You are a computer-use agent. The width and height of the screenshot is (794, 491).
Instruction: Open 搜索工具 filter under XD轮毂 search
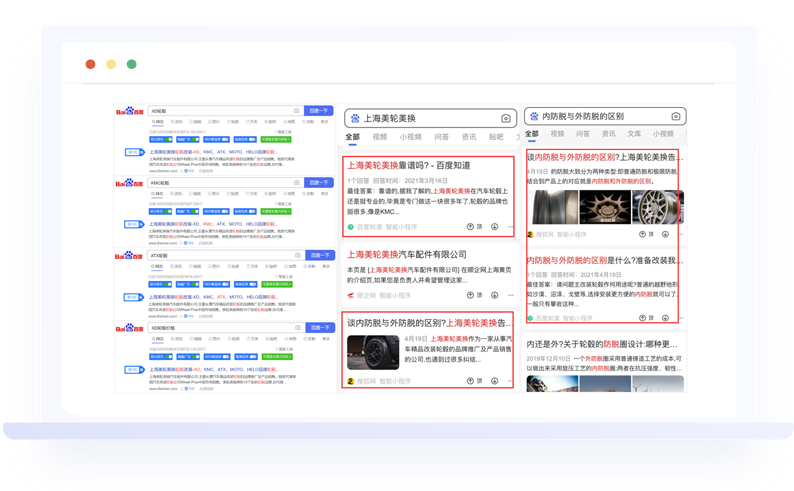[x=284, y=132]
